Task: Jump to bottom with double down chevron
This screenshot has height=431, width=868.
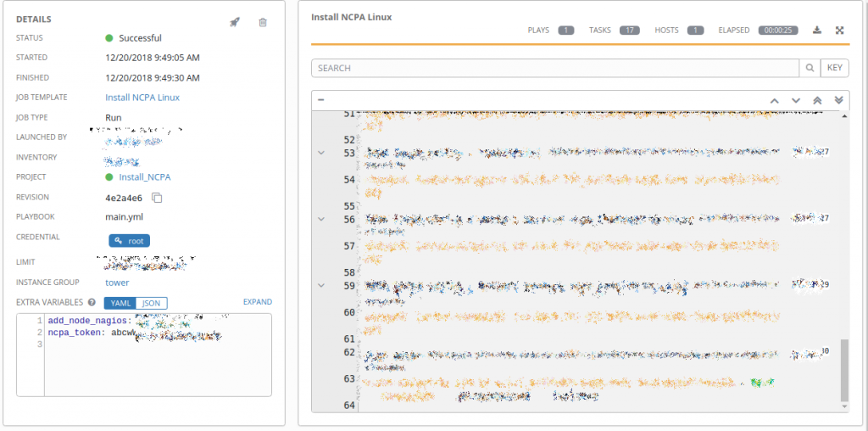Action: point(838,100)
